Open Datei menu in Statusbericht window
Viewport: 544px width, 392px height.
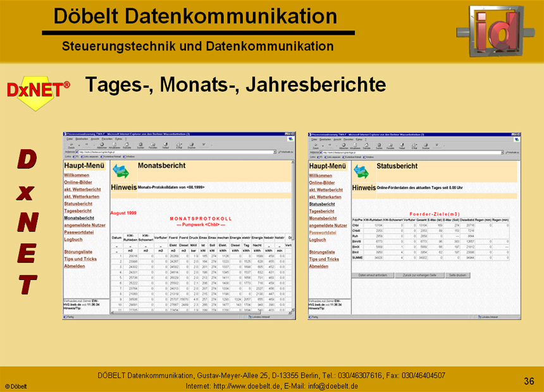(314, 140)
